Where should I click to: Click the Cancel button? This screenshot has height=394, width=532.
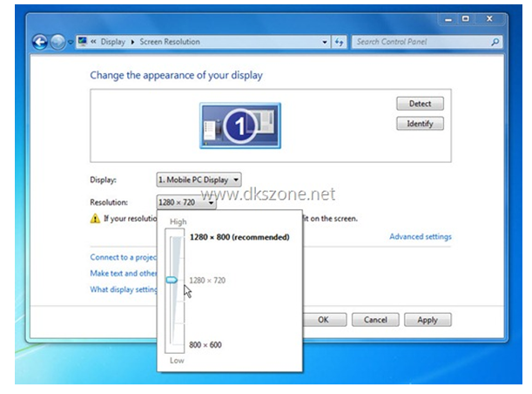point(375,320)
